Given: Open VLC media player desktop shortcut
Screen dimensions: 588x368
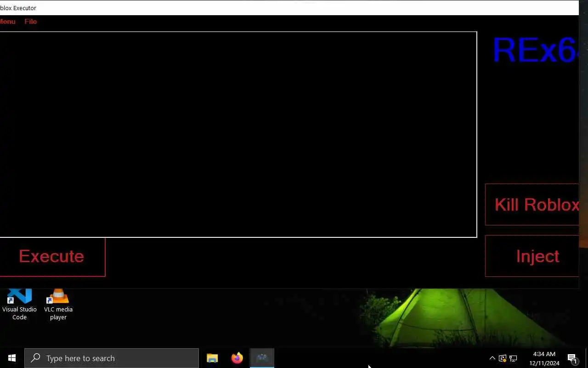Looking at the screenshot, I should (58, 304).
